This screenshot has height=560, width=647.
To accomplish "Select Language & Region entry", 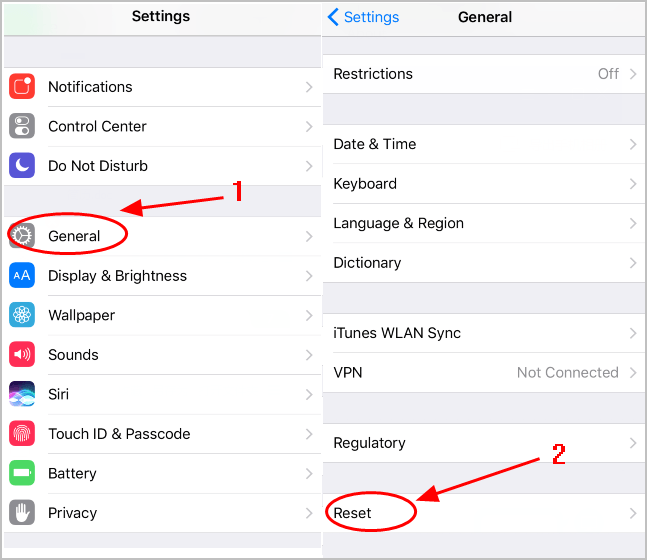I will (x=484, y=223).
